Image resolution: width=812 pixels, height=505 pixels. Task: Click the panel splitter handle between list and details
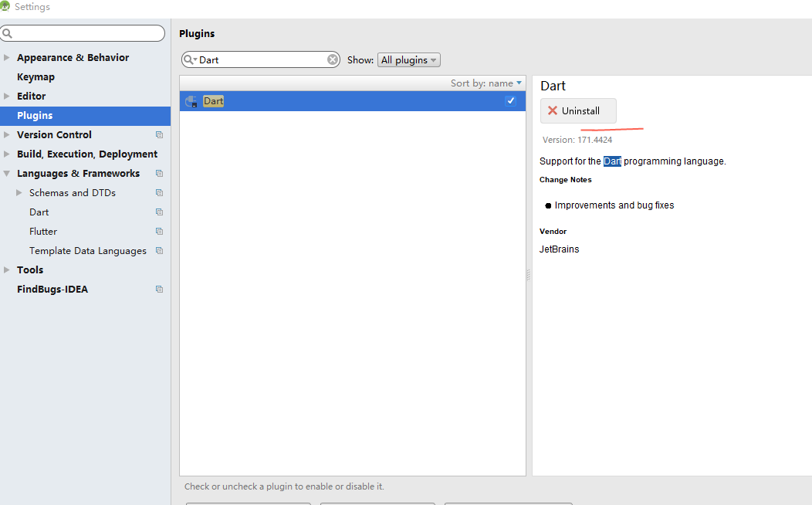[x=528, y=275]
